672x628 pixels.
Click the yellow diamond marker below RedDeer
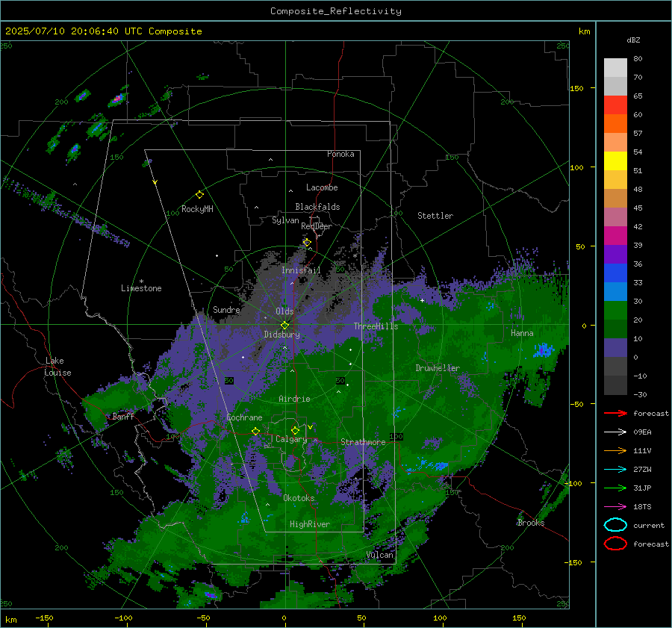307,243
